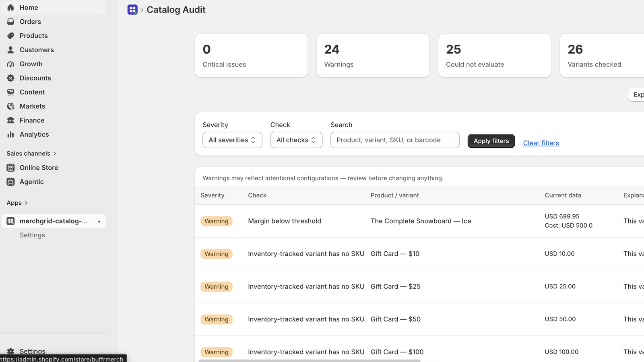Click the pin dot next to merchgrid-catalog
The width and height of the screenshot is (644, 362).
point(99,221)
